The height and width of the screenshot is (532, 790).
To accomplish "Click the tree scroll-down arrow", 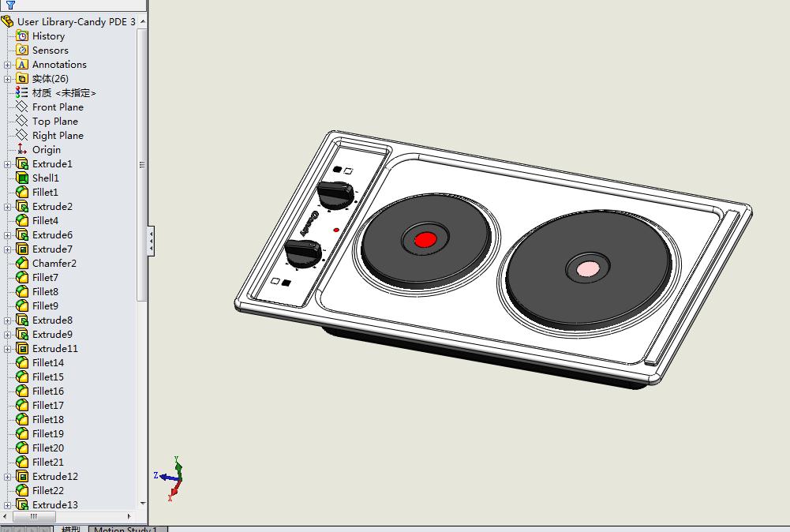I will 143,504.
